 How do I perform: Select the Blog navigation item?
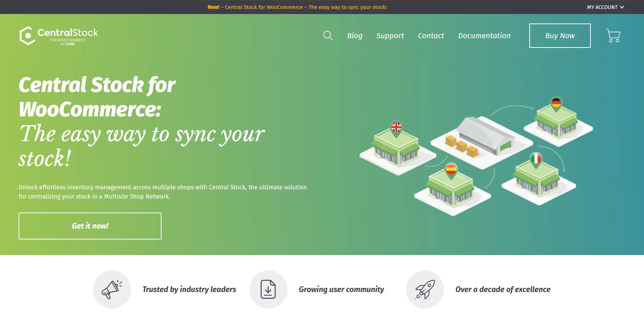pos(354,36)
